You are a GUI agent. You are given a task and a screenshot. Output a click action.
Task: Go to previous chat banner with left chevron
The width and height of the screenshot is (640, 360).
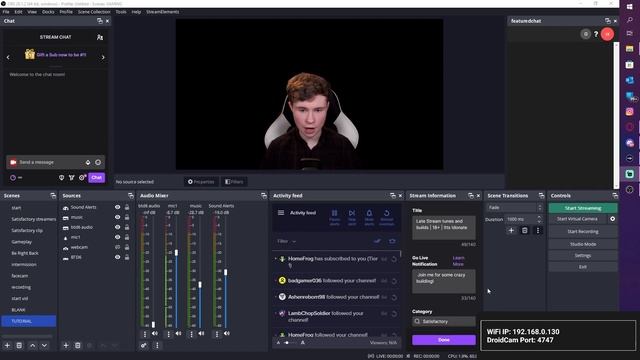(x=8, y=58)
